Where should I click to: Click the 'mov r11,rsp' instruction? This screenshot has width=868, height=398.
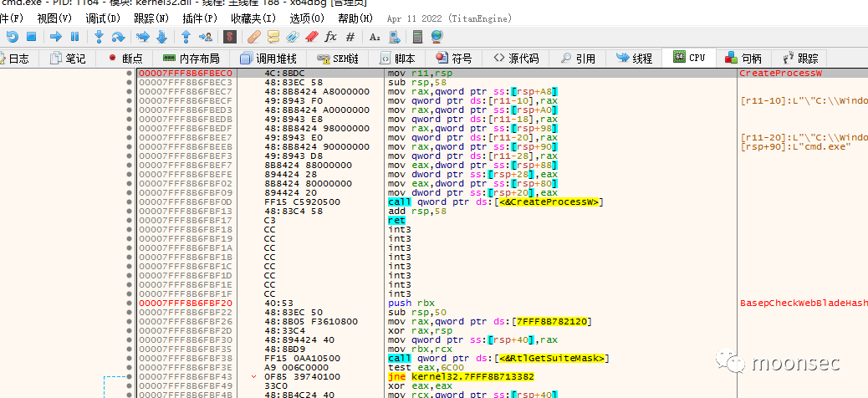(420, 73)
